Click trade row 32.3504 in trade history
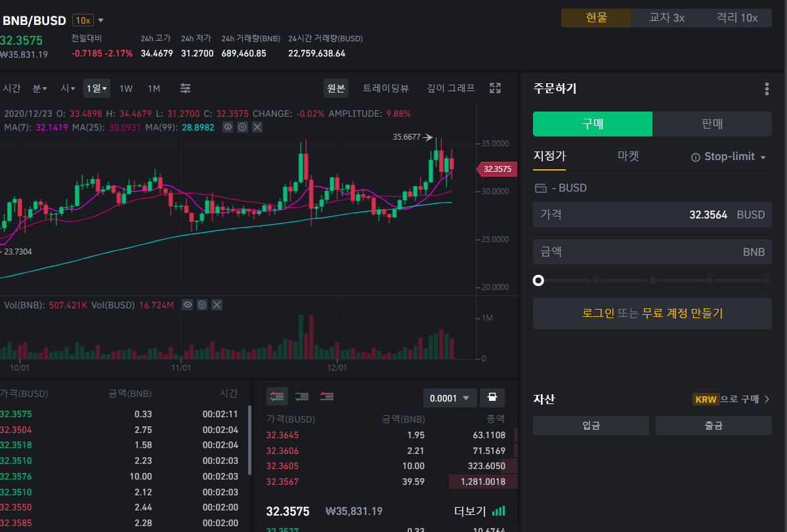The height and width of the screenshot is (532, 787). pos(119,430)
